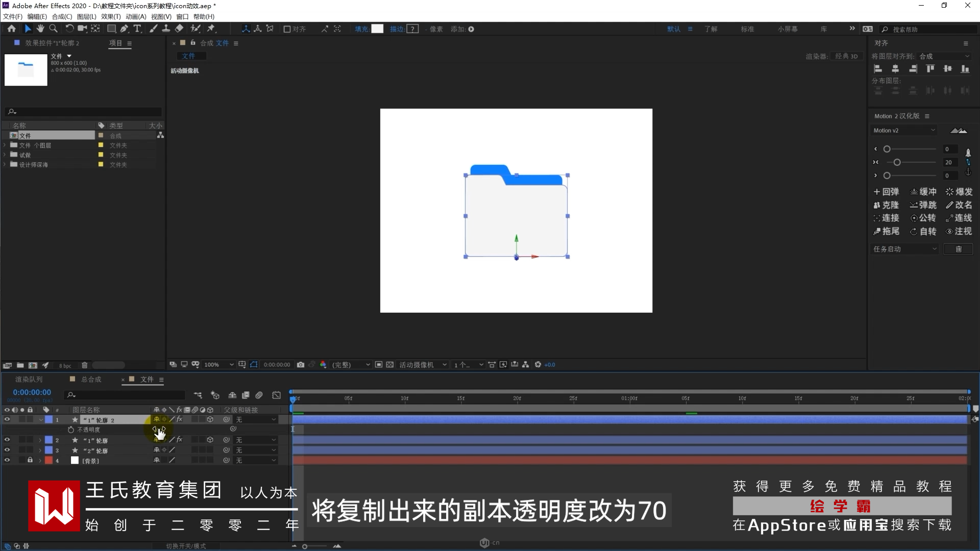Select the Hand tool in toolbar
The width and height of the screenshot is (980, 551).
[x=40, y=29]
